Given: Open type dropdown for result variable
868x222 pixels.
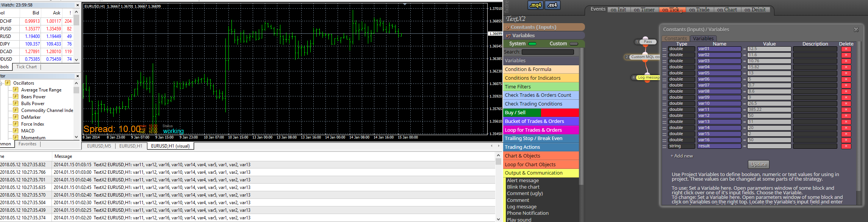Looking at the screenshot, I should click(x=682, y=146).
